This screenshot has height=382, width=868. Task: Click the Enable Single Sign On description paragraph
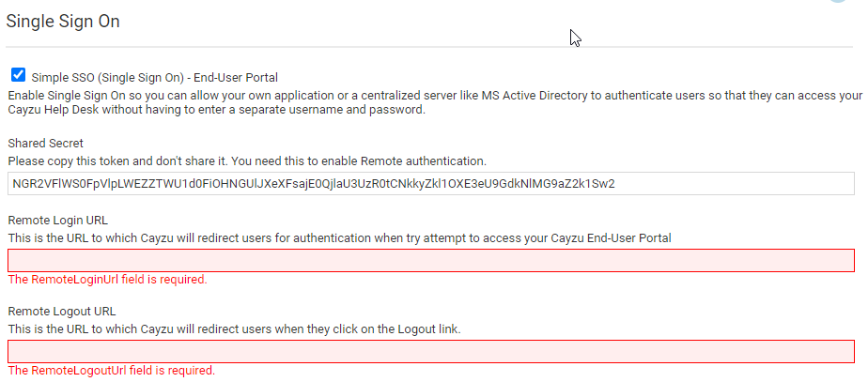click(435, 102)
